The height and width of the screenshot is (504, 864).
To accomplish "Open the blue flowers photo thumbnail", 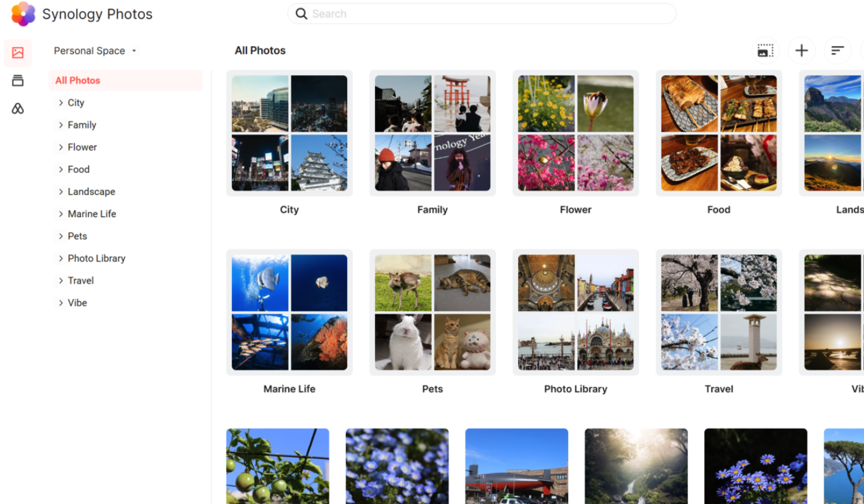I will [397, 466].
